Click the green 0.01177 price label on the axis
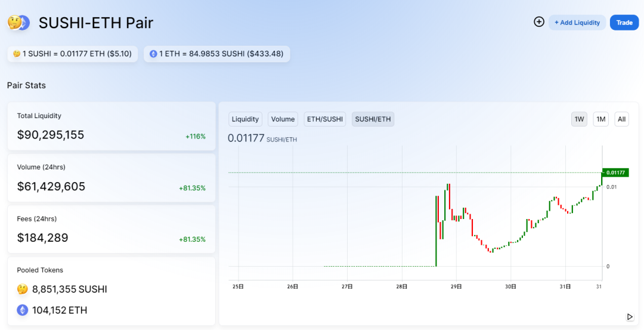This screenshot has width=644, height=330. click(x=615, y=172)
